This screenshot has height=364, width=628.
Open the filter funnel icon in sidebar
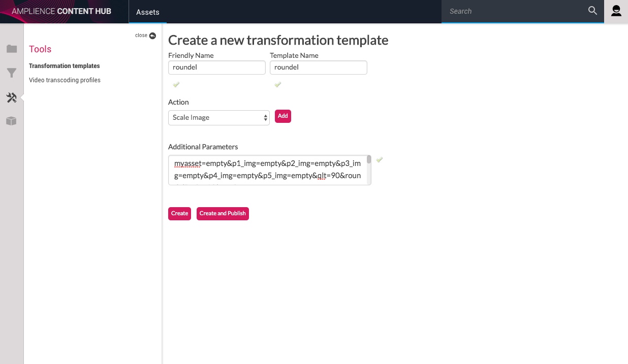tap(12, 73)
